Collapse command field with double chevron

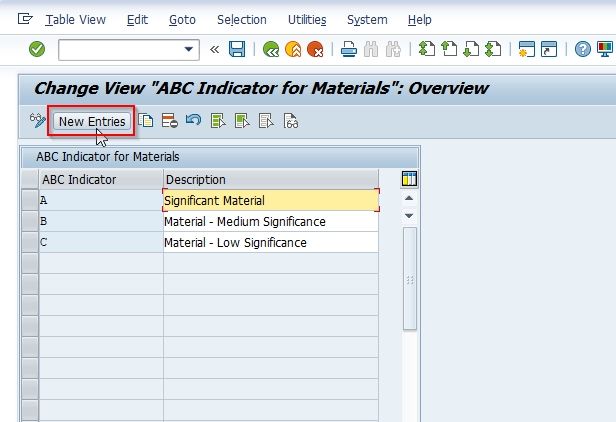click(x=214, y=50)
